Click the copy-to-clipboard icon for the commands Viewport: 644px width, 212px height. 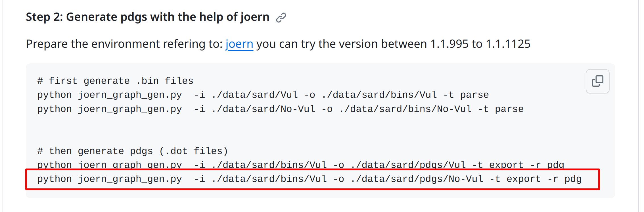(x=597, y=81)
